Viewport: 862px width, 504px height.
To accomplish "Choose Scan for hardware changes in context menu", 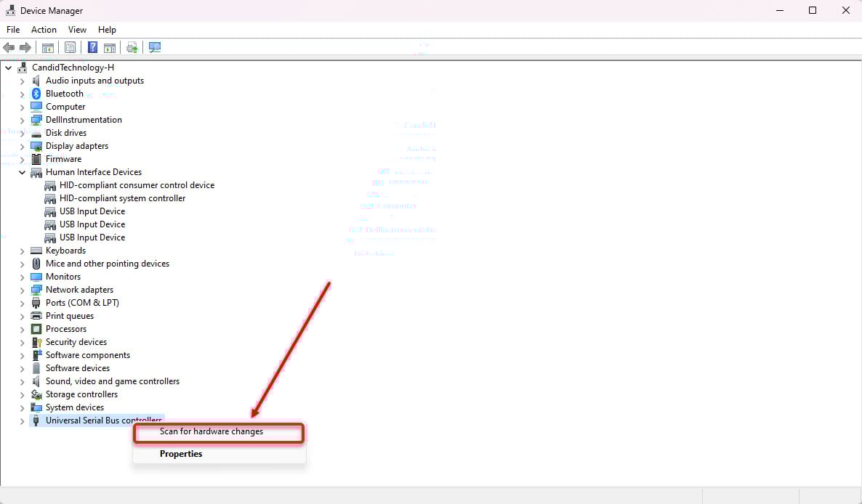I will coord(212,431).
